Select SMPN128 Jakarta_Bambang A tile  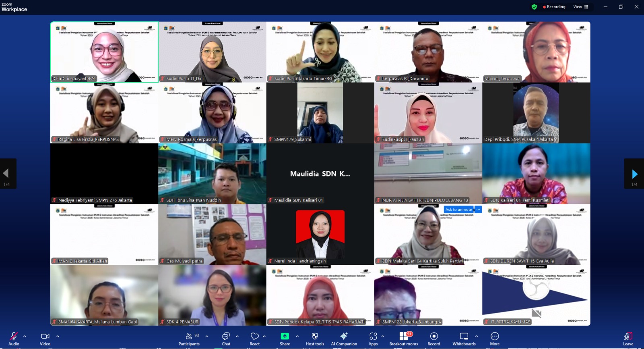pyautogui.click(x=428, y=295)
